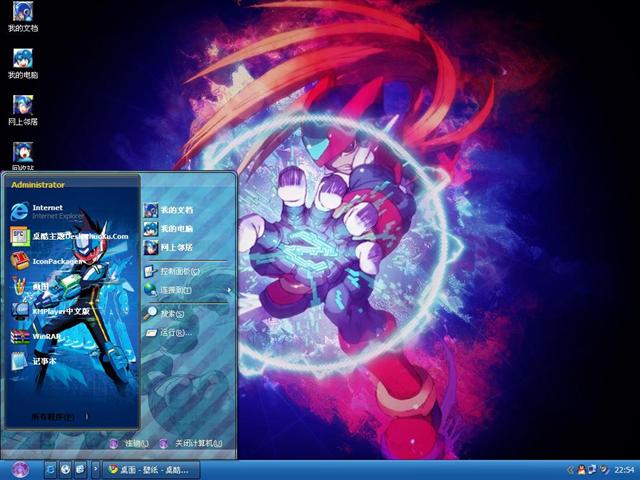This screenshot has width=640, height=480.
Task: Click 关闭计算机(U) shut down button
Action: coord(191,443)
